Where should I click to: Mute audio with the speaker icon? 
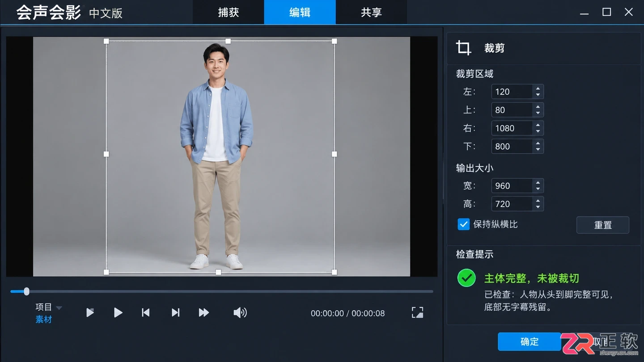[240, 312]
